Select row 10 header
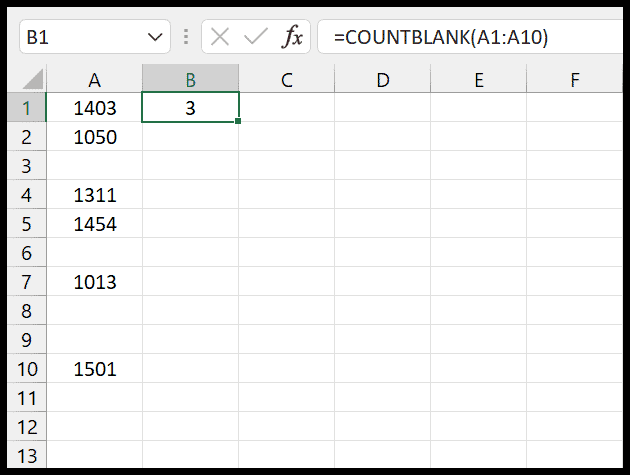Image resolution: width=630 pixels, height=475 pixels. (x=27, y=369)
